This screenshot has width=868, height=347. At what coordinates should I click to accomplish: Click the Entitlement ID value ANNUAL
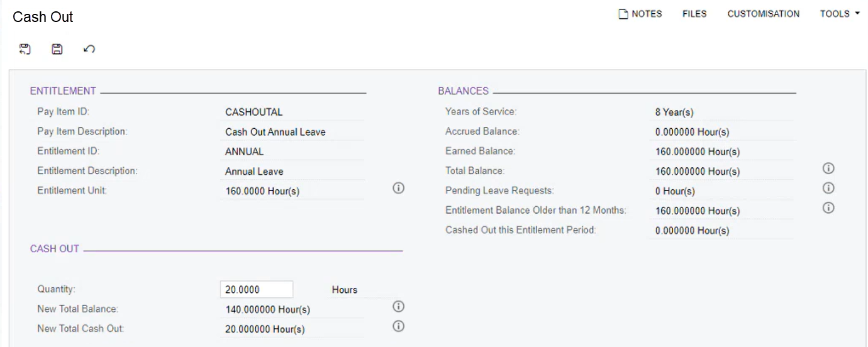point(245,151)
